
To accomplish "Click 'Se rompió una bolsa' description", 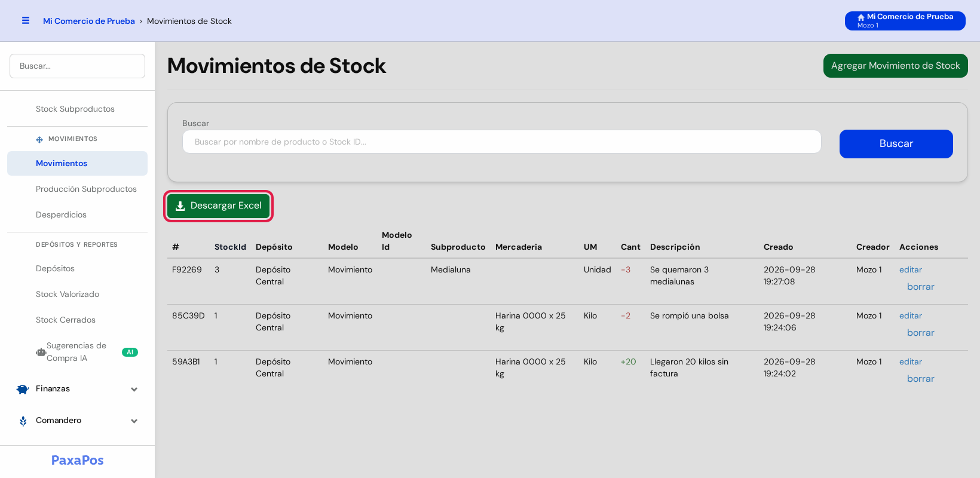I will click(x=689, y=315).
